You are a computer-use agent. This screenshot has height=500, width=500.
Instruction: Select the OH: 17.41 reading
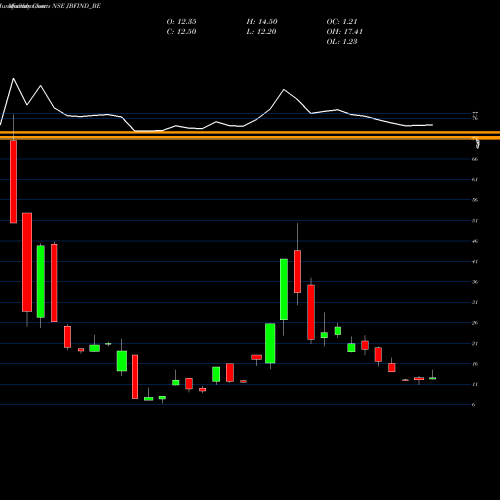[345, 32]
